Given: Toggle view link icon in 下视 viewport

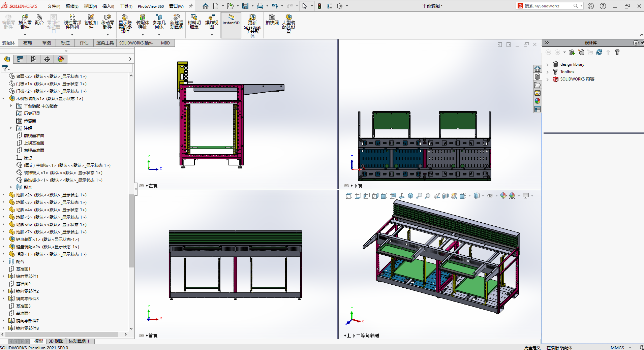Looking at the screenshot, I should pyautogui.click(x=346, y=186).
